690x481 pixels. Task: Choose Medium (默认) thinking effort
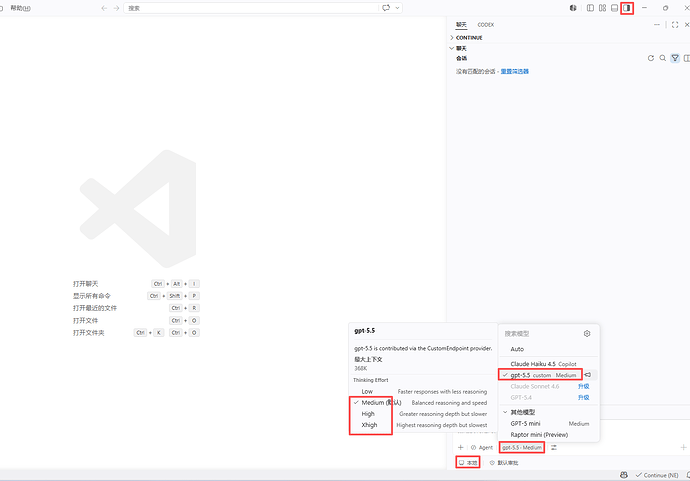422,403
